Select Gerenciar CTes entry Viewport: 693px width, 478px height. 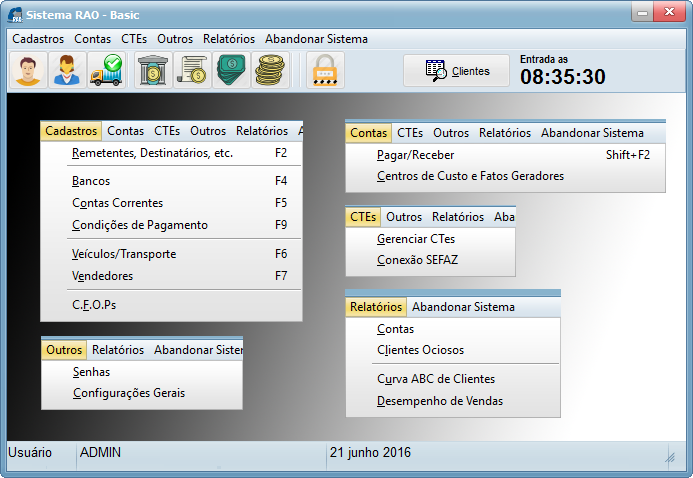(x=430, y=239)
